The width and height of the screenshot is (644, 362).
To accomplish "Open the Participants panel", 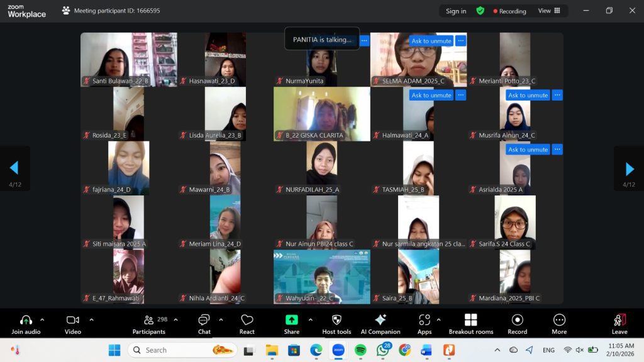I will pos(149,324).
